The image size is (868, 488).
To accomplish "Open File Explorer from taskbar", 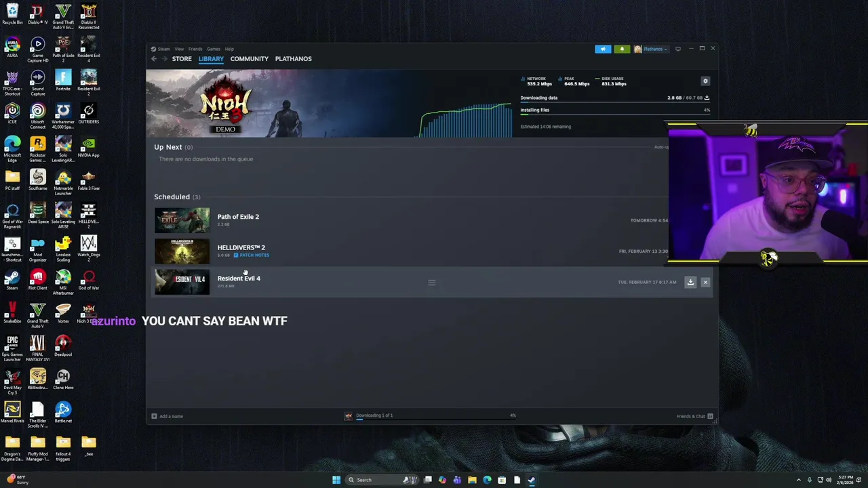I will click(472, 480).
